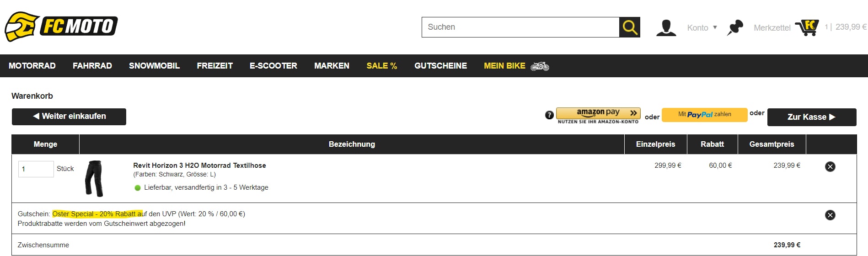Click the Merkzettel pin icon
Image resolution: width=868 pixels, height=256 pixels.
(x=735, y=27)
